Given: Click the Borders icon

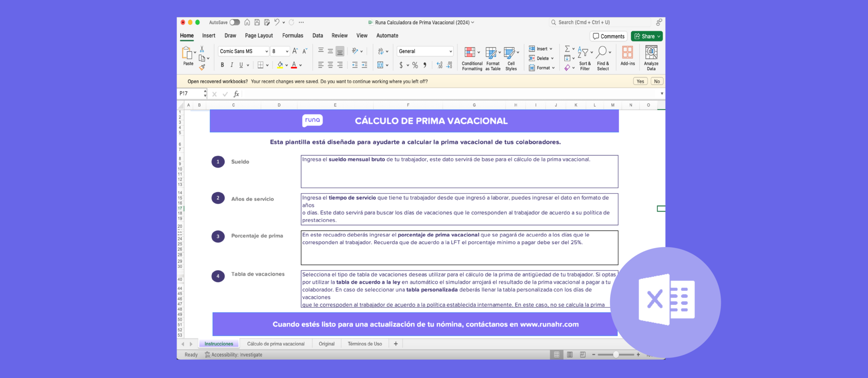Looking at the screenshot, I should [261, 65].
